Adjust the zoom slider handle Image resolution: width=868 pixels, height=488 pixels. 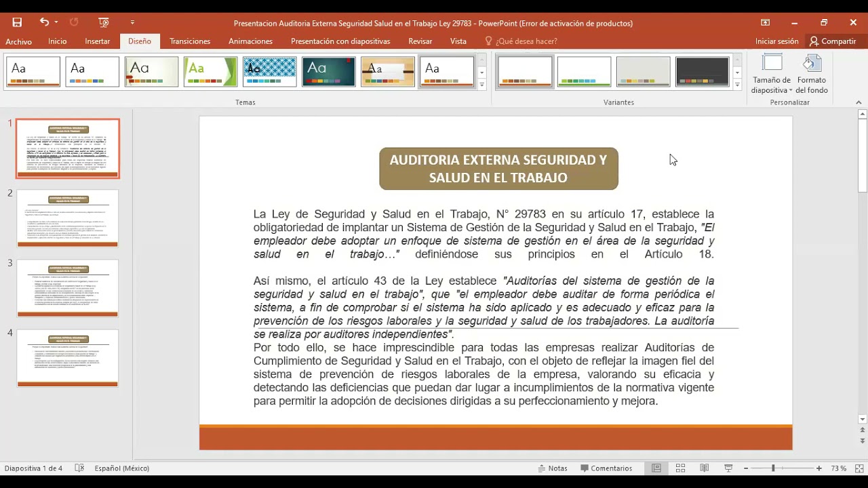(773, 468)
